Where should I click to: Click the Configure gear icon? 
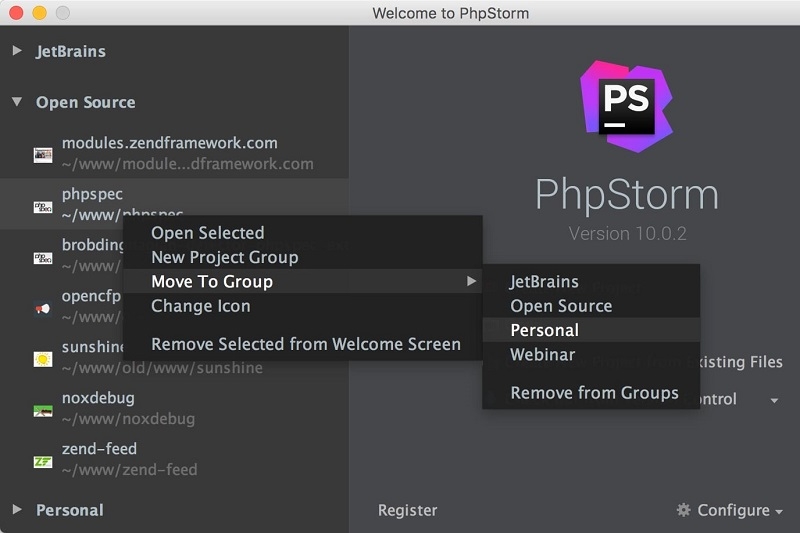tap(684, 510)
